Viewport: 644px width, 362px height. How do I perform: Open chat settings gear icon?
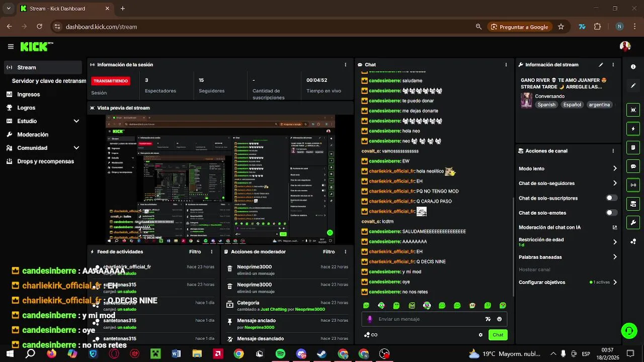(x=480, y=335)
